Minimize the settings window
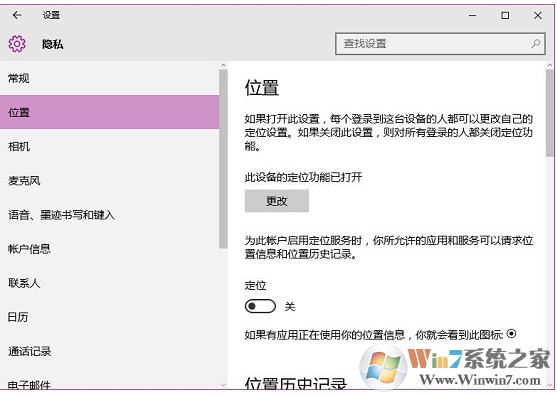This screenshot has height=394, width=557. [x=472, y=15]
